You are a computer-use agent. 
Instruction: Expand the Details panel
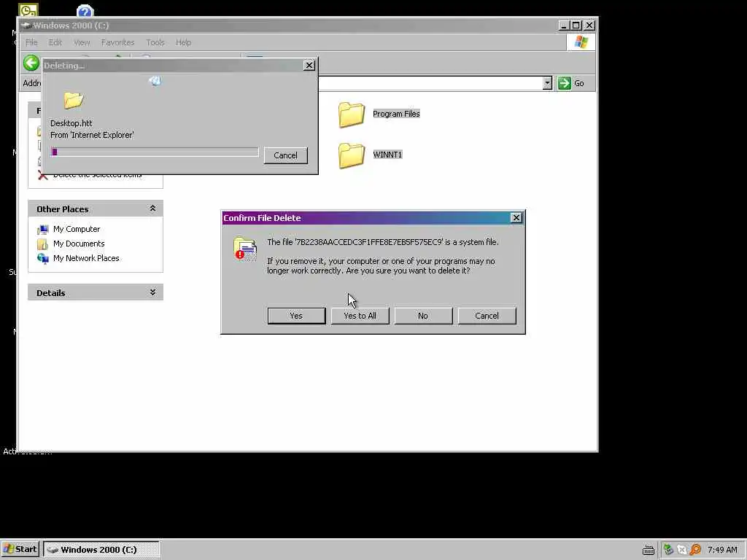coord(152,292)
